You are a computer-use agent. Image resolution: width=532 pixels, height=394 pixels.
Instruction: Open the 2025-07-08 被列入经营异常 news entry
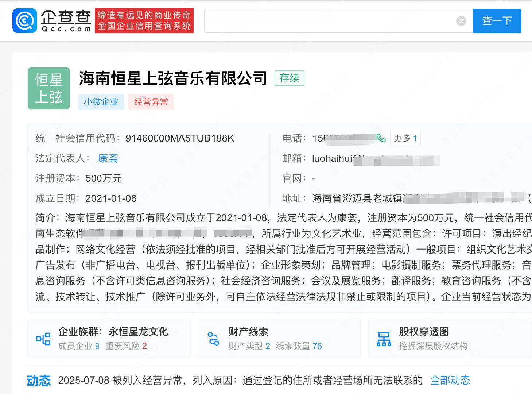tap(240, 381)
